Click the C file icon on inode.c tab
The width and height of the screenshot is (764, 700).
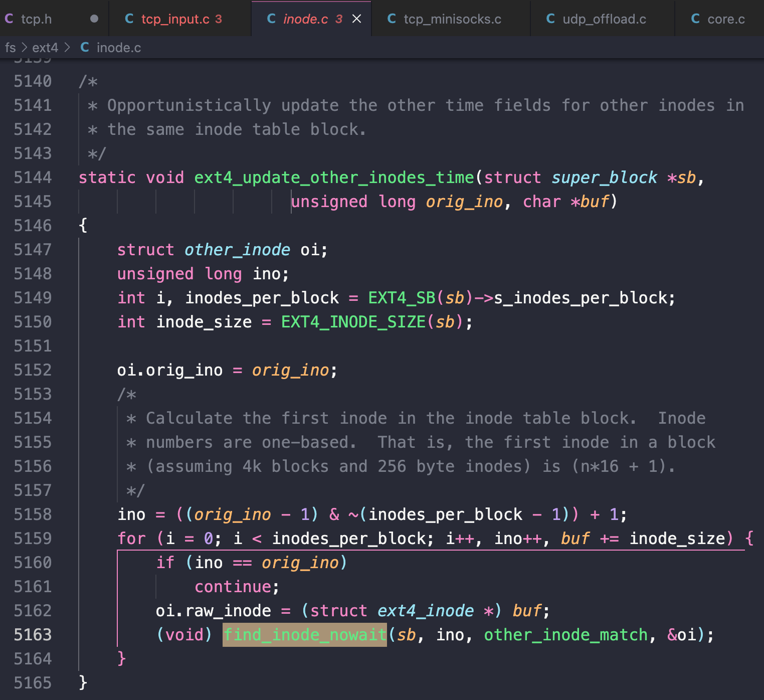click(x=271, y=19)
